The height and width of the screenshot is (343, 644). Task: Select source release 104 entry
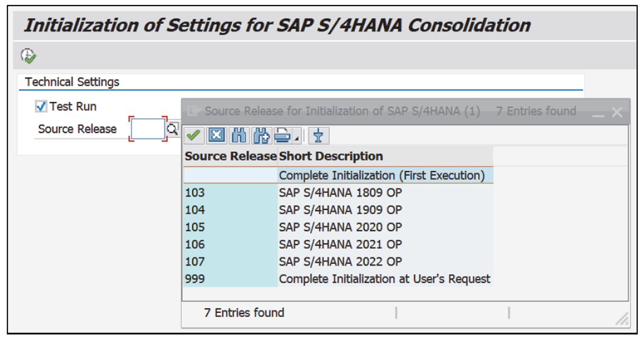(195, 210)
